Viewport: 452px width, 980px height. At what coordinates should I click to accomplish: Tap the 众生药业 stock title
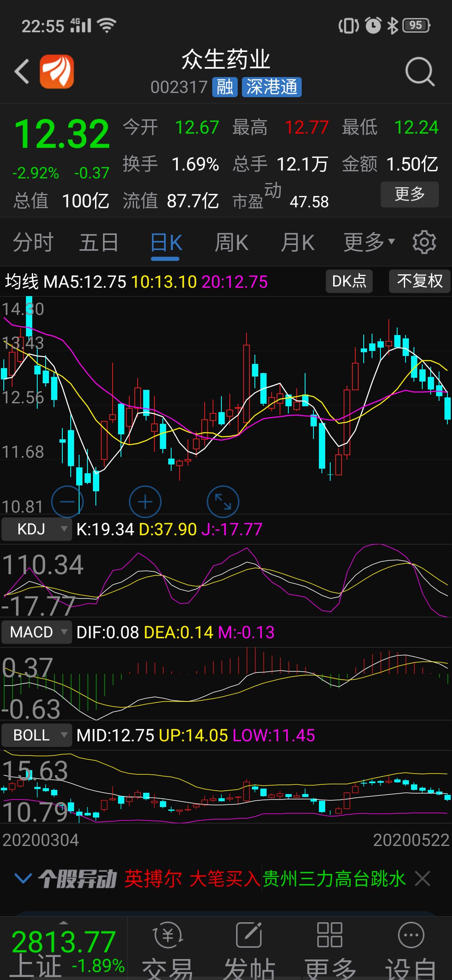coord(226,60)
